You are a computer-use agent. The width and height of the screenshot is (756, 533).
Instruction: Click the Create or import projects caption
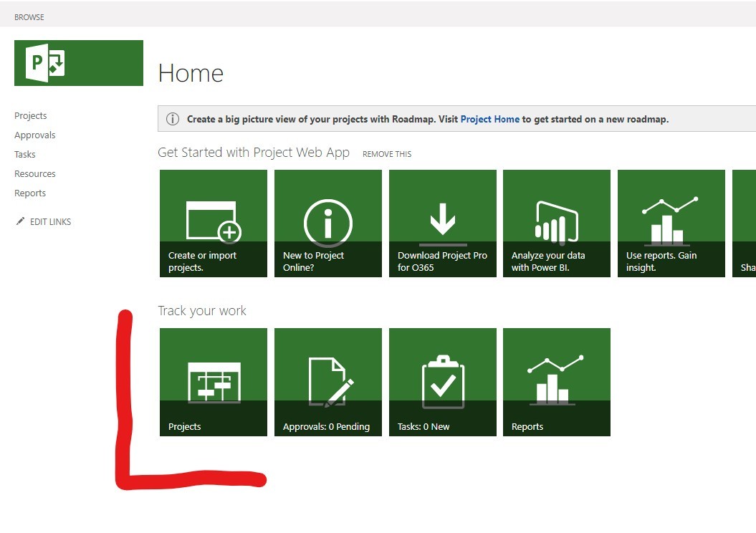coord(203,261)
